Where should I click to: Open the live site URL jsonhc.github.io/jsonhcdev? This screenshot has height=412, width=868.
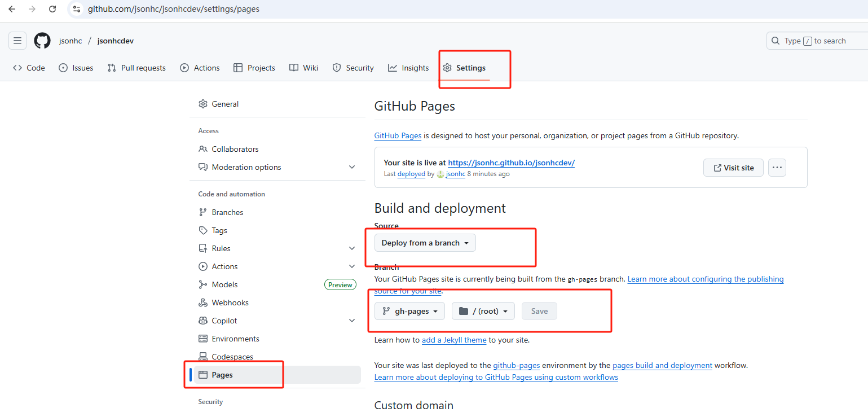pyautogui.click(x=511, y=163)
